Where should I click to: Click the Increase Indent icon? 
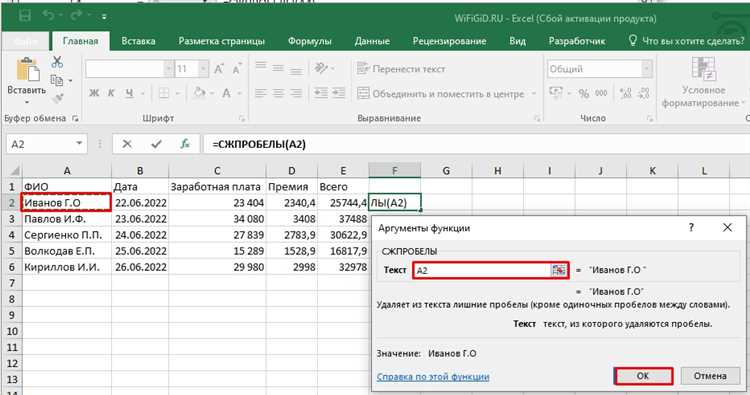pyautogui.click(x=339, y=93)
